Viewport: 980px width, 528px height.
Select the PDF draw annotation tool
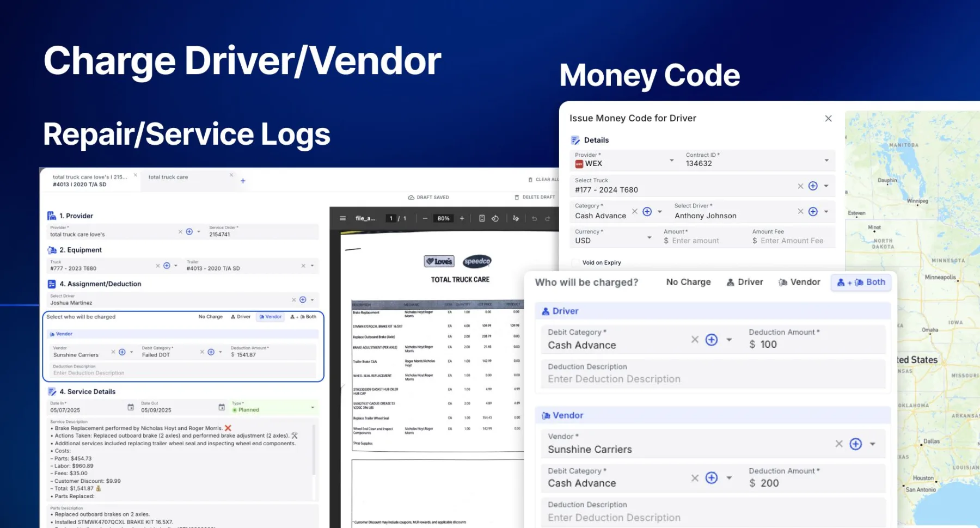pyautogui.click(x=516, y=218)
